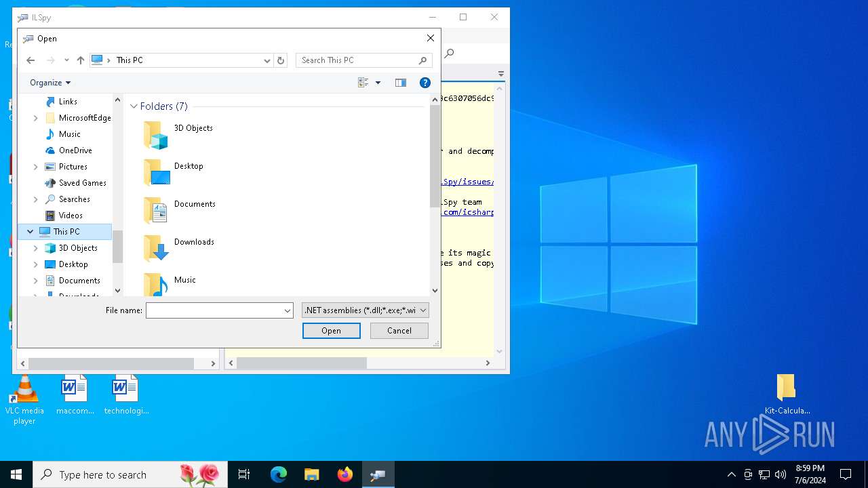Go up one folder level
Image resolution: width=868 pixels, height=488 pixels.
(81, 60)
